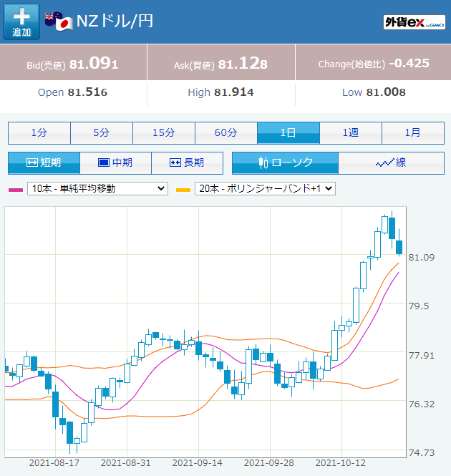451x476 pixels.
Task: Click the 74.73 price axis label
Action: [x=421, y=452]
